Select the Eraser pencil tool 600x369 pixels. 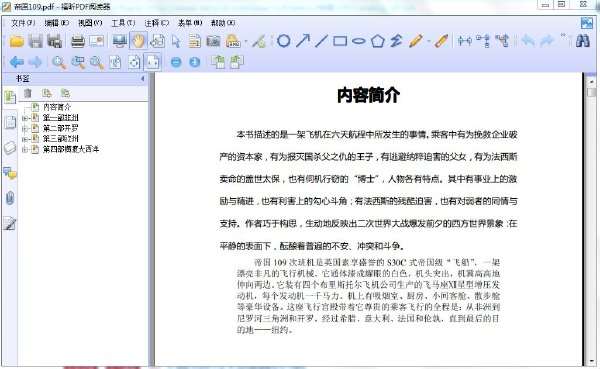(x=442, y=41)
